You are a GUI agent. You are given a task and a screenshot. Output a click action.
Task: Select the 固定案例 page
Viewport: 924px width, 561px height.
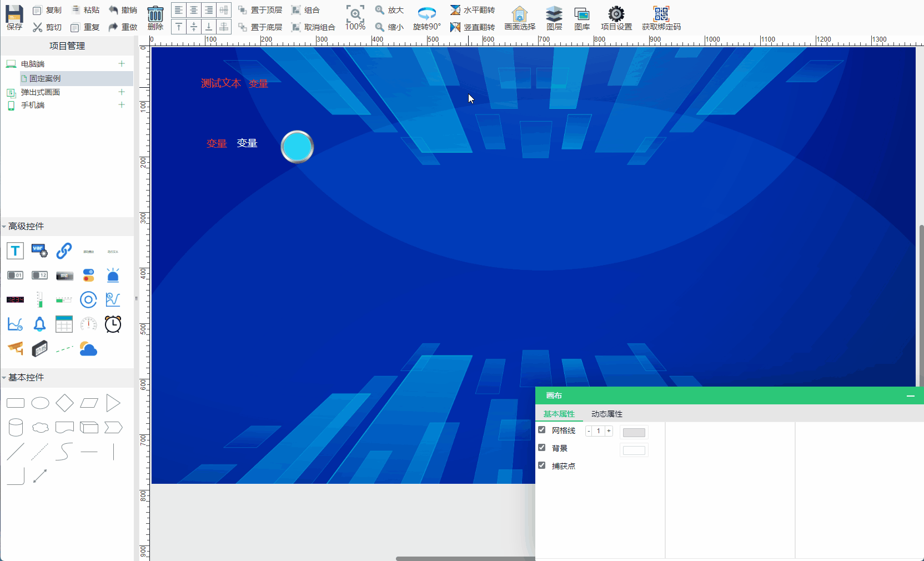click(x=45, y=78)
